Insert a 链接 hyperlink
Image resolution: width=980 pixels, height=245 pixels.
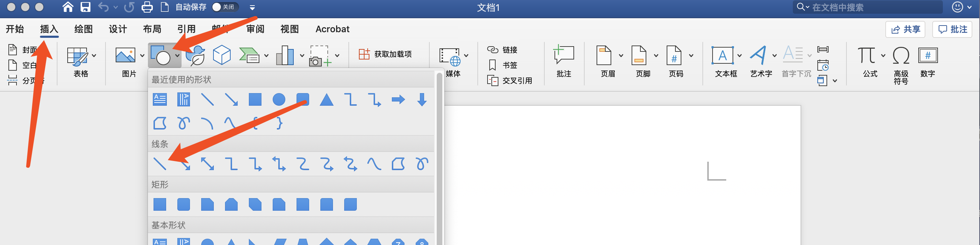coord(502,50)
